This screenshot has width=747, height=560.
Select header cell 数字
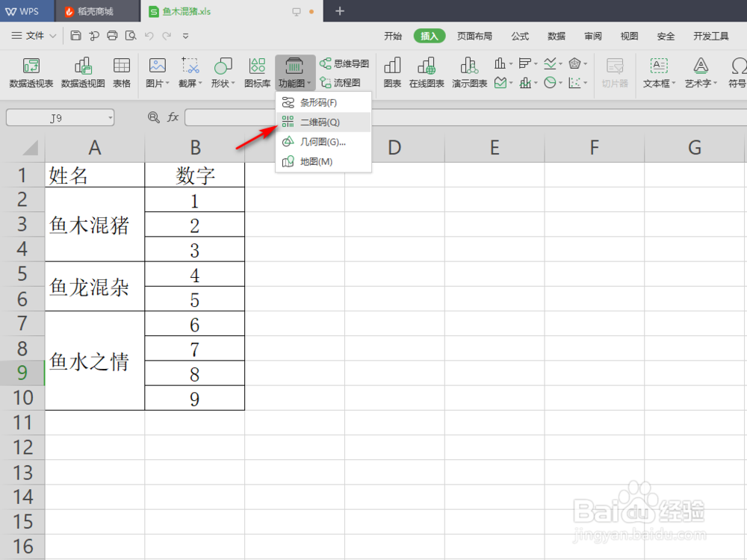click(x=195, y=175)
